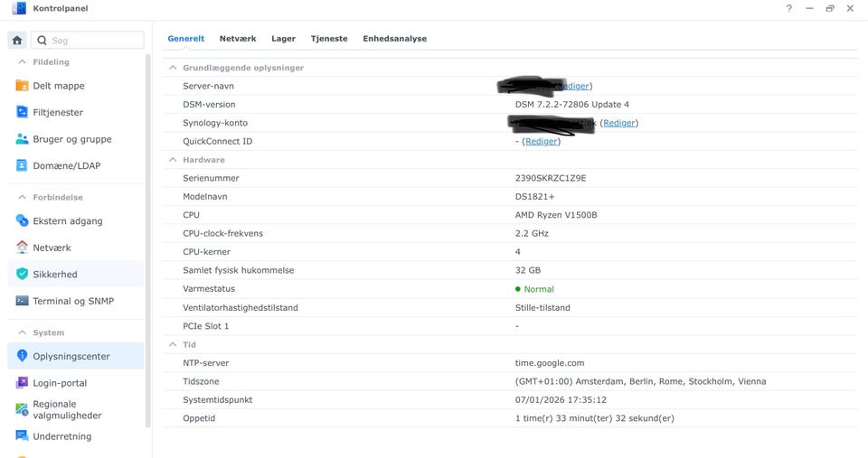Open the Delt mappe folder icon
Screen dimensions: 868x458
[22, 85]
